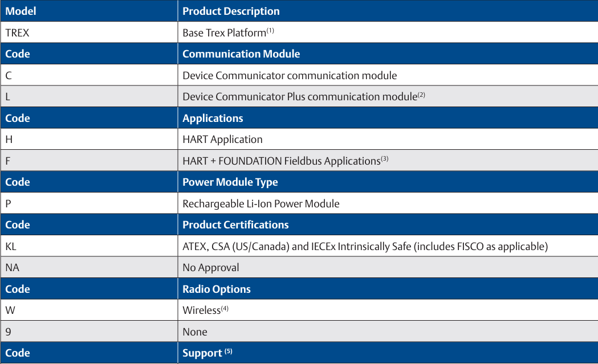
Task: Click 'Code' label beside Support
Action: [x=18, y=353]
